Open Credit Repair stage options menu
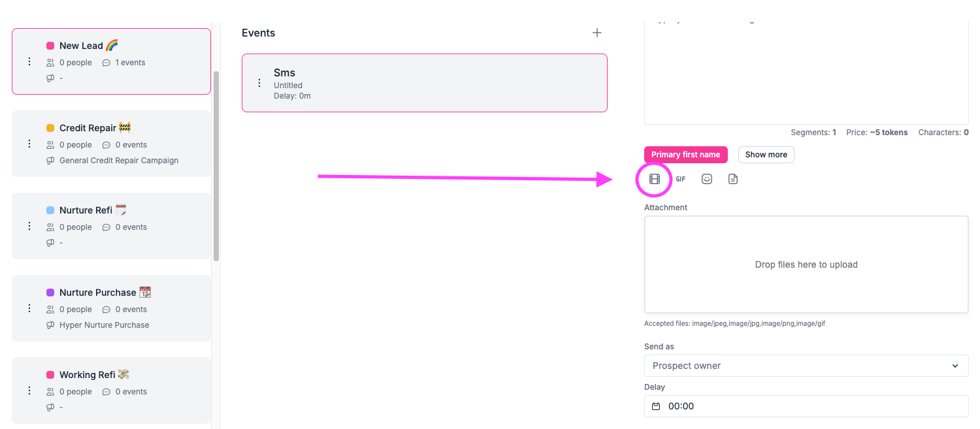This screenshot has width=980, height=429. tap(29, 144)
